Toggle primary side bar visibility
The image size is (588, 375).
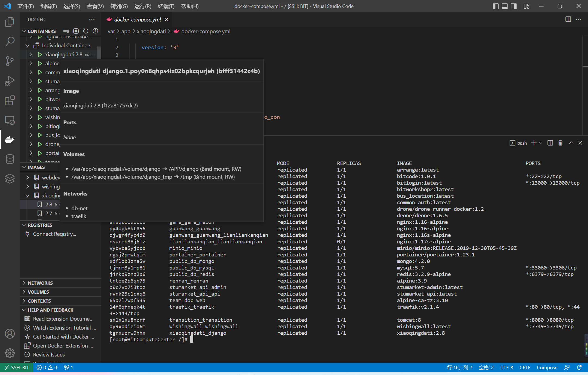coord(496,6)
